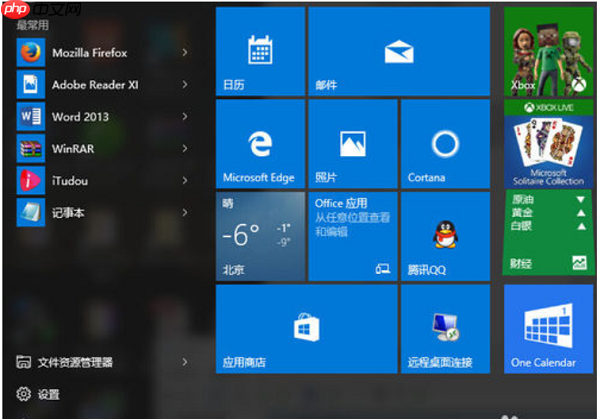
Task: Expand the 文件资源管理器 arrow
Action: pyautogui.click(x=185, y=362)
